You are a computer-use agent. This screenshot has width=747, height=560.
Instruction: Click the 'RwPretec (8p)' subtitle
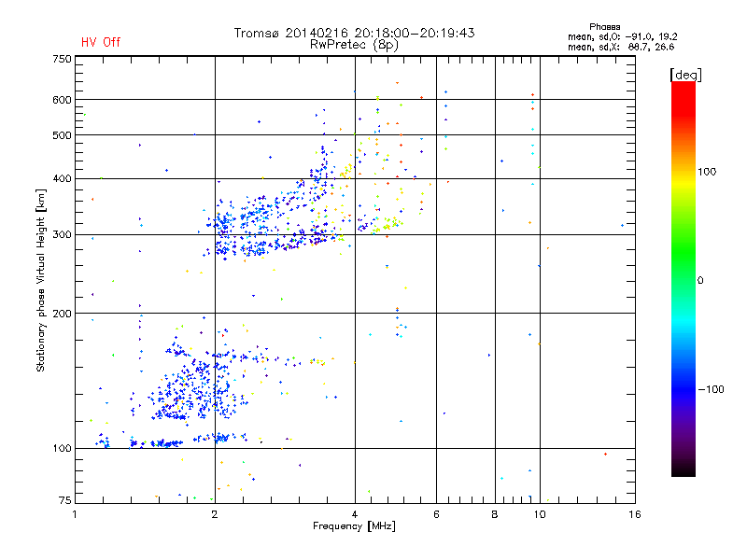354,45
